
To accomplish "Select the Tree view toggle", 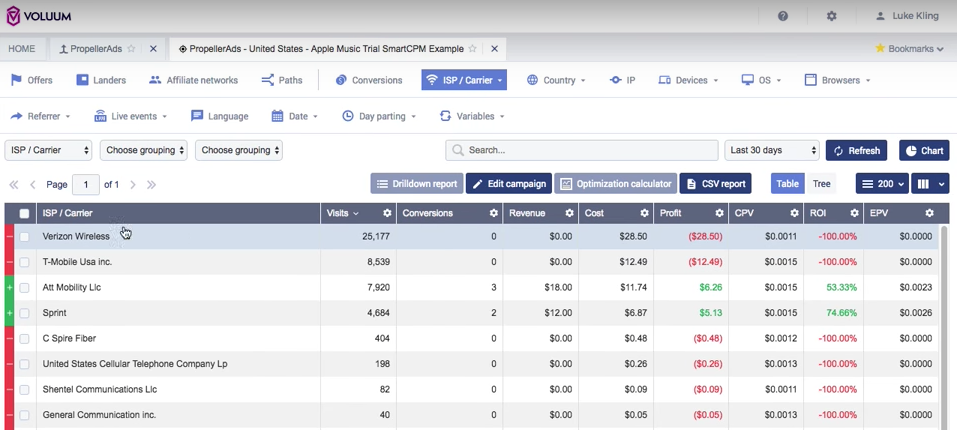I will (x=821, y=184).
